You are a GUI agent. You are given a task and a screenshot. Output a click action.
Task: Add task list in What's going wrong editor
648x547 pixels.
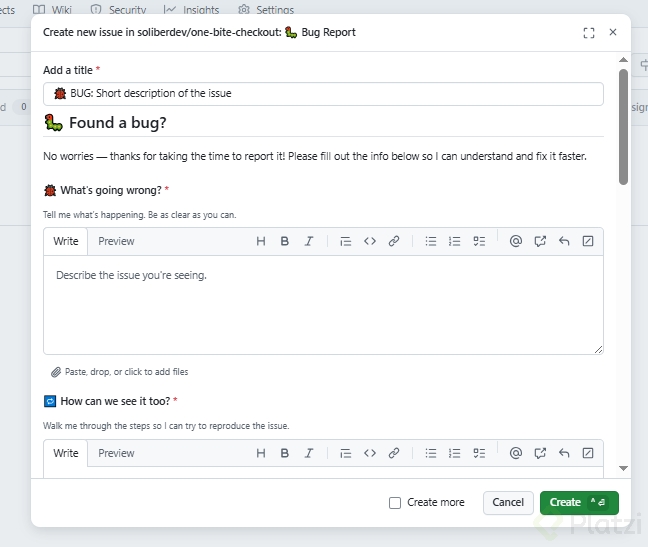click(479, 241)
